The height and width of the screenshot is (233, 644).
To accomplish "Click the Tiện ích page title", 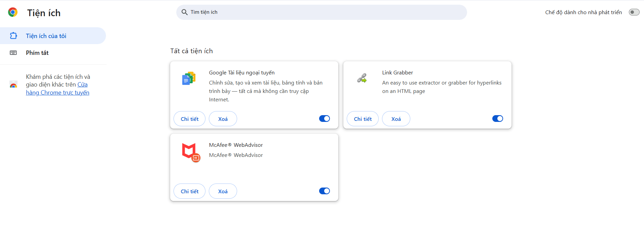I will pyautogui.click(x=44, y=13).
